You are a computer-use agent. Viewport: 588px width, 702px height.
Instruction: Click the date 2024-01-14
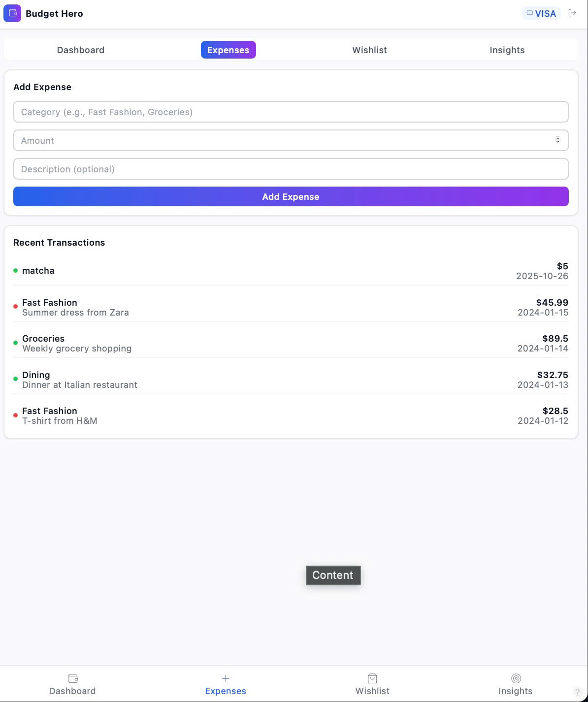(x=543, y=349)
